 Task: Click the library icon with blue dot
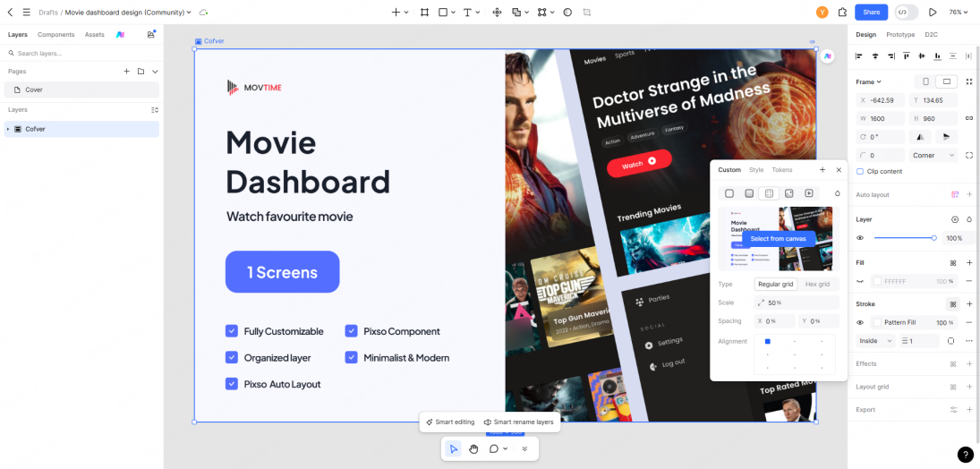point(150,34)
